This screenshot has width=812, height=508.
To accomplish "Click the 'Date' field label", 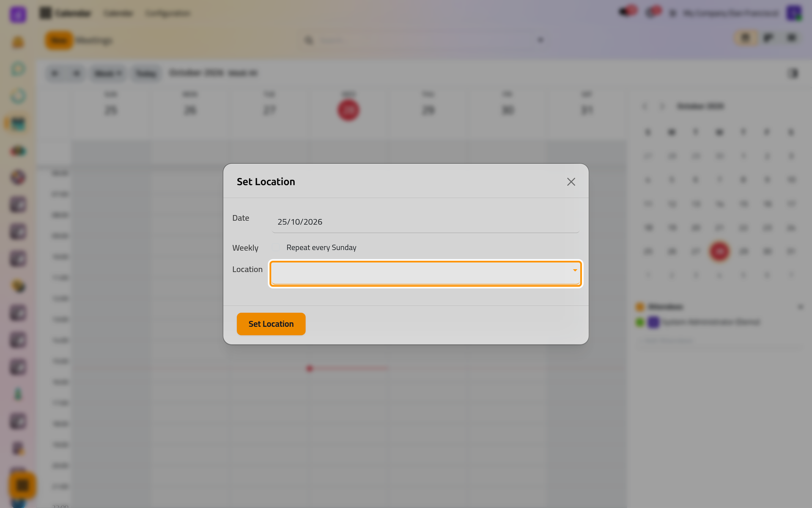I will [241, 218].
